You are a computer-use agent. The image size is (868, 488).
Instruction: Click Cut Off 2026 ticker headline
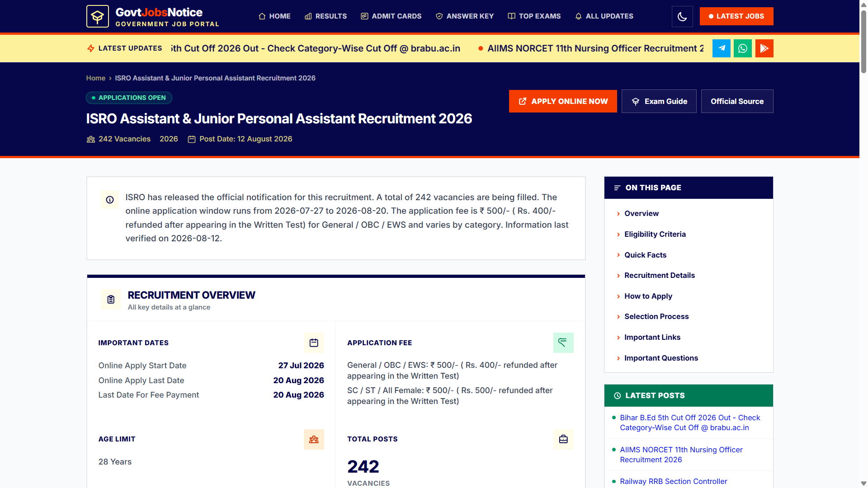point(316,48)
